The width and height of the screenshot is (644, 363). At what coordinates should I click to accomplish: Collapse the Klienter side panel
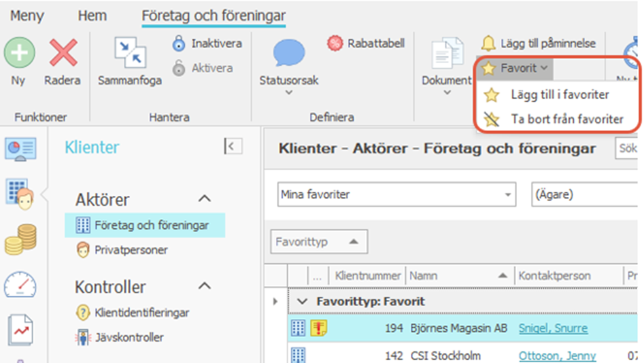point(233,146)
